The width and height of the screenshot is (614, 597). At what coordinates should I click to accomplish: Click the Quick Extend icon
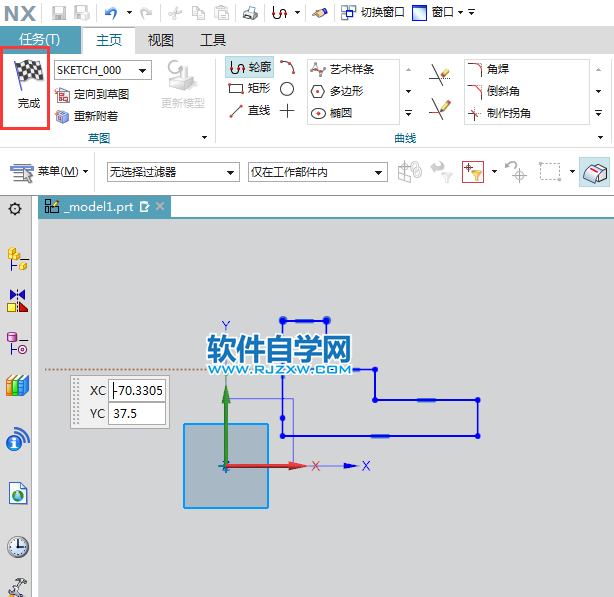coord(439,109)
